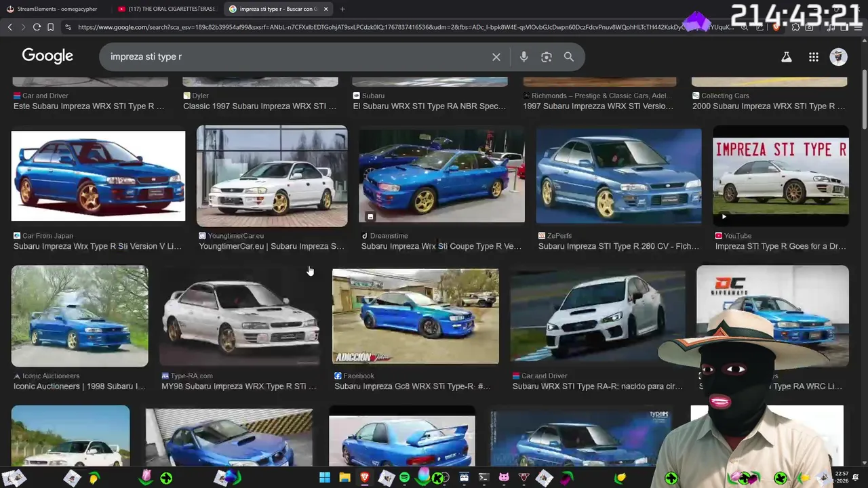Close the impreza sti type r tab
Image resolution: width=868 pixels, height=488 pixels.
point(326,9)
